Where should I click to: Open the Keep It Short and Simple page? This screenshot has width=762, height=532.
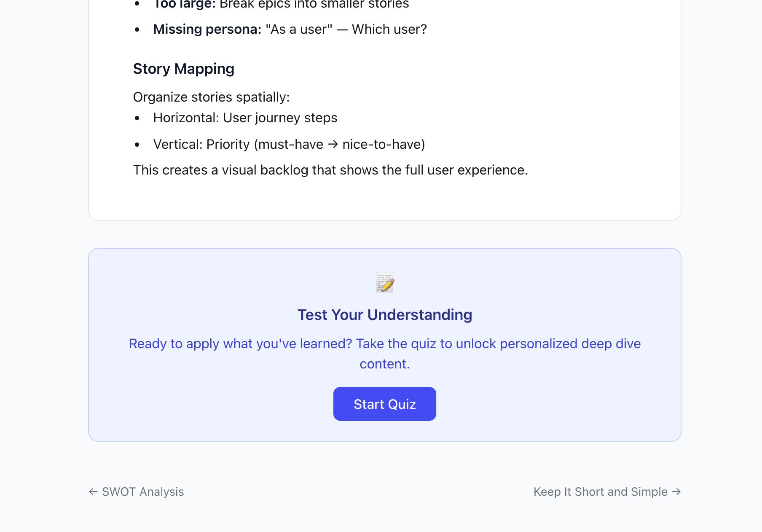click(x=600, y=492)
